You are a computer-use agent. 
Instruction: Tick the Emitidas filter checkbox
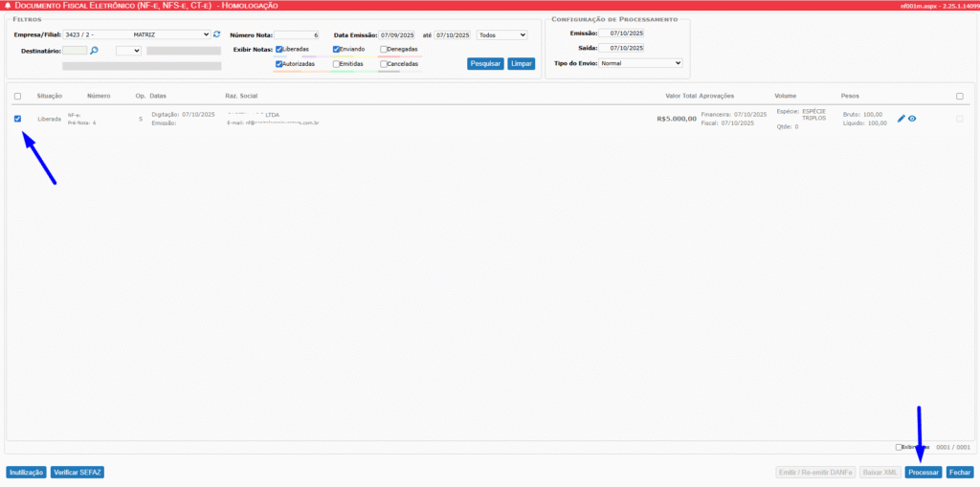pos(336,64)
